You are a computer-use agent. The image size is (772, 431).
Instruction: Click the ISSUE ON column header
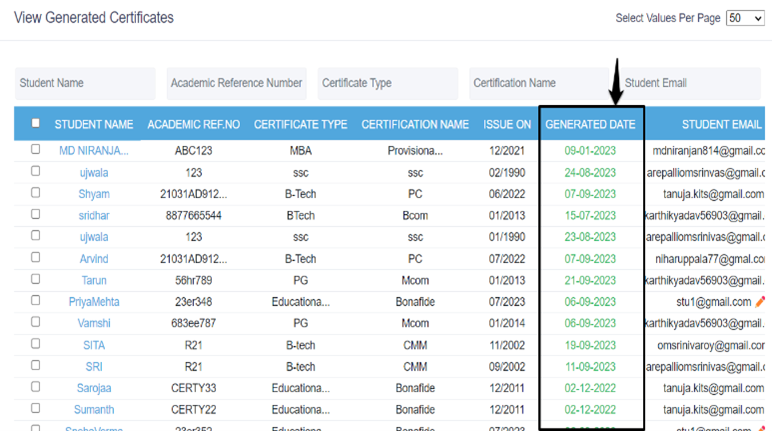(507, 125)
